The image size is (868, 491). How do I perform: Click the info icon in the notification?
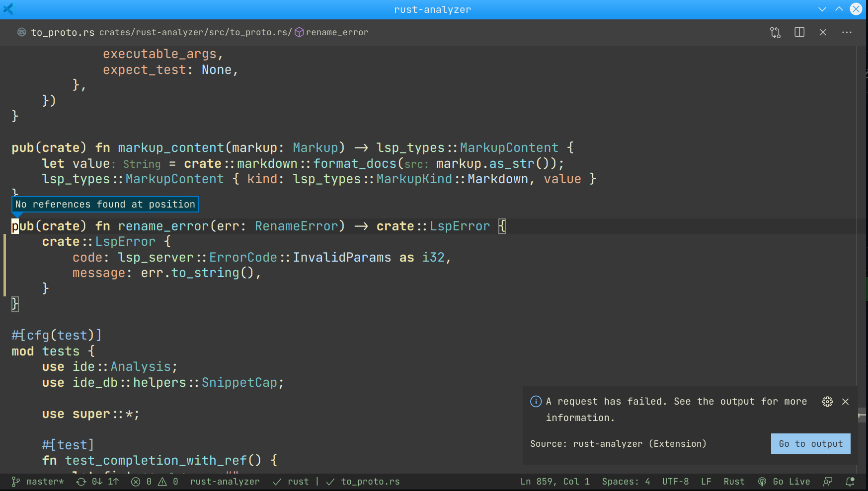pyautogui.click(x=536, y=402)
